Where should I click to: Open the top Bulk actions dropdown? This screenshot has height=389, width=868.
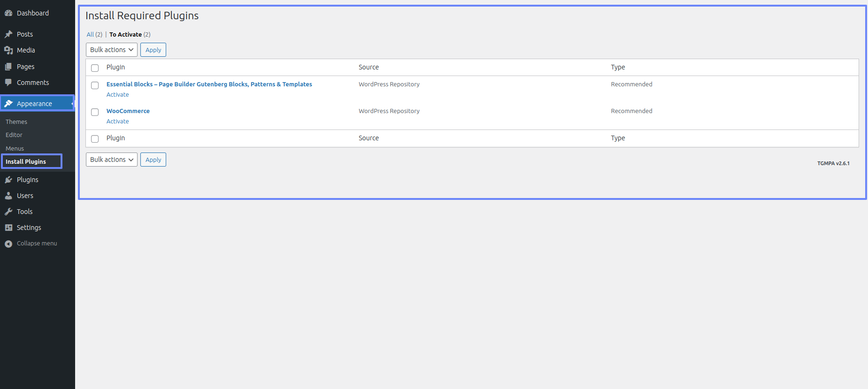112,50
